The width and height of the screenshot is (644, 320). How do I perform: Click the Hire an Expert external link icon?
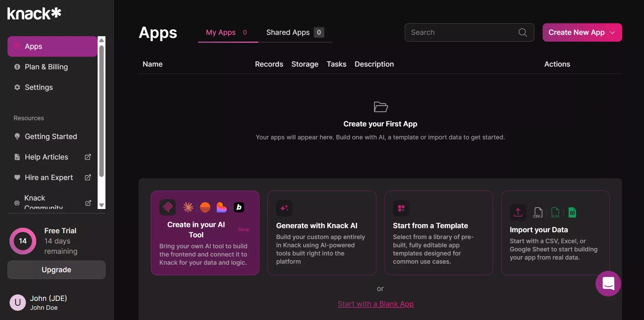(88, 178)
